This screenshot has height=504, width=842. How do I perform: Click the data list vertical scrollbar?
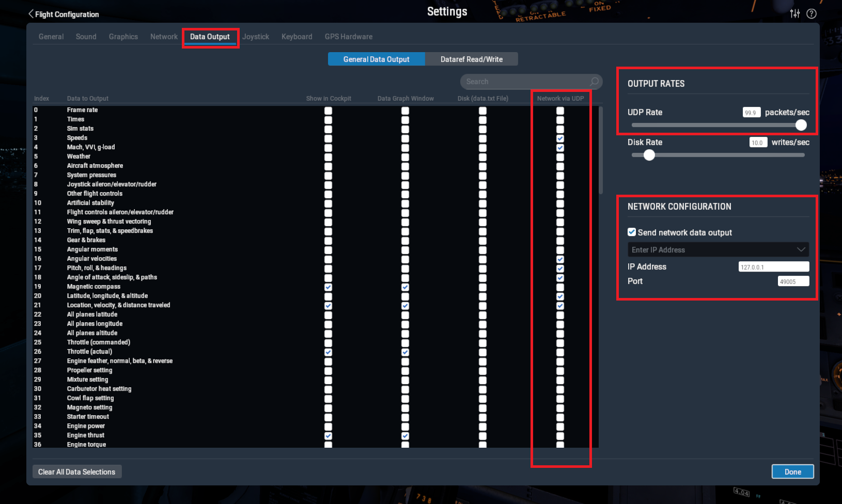600,150
